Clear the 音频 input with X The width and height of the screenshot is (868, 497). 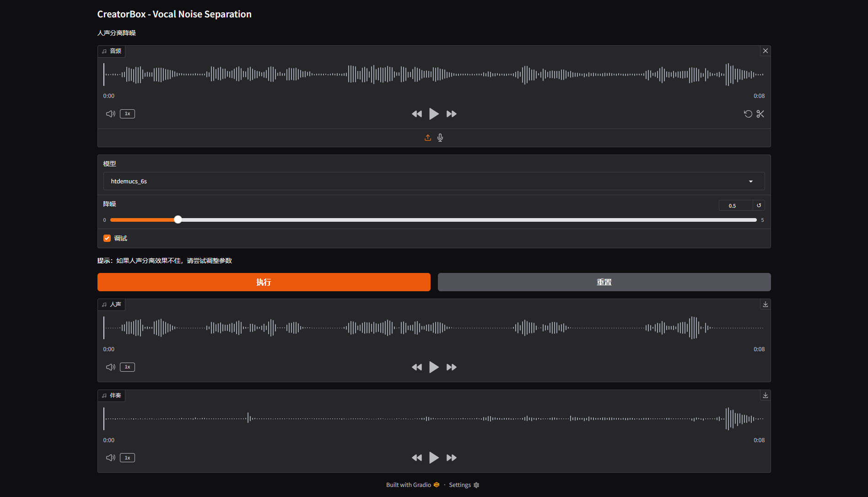[x=766, y=51]
